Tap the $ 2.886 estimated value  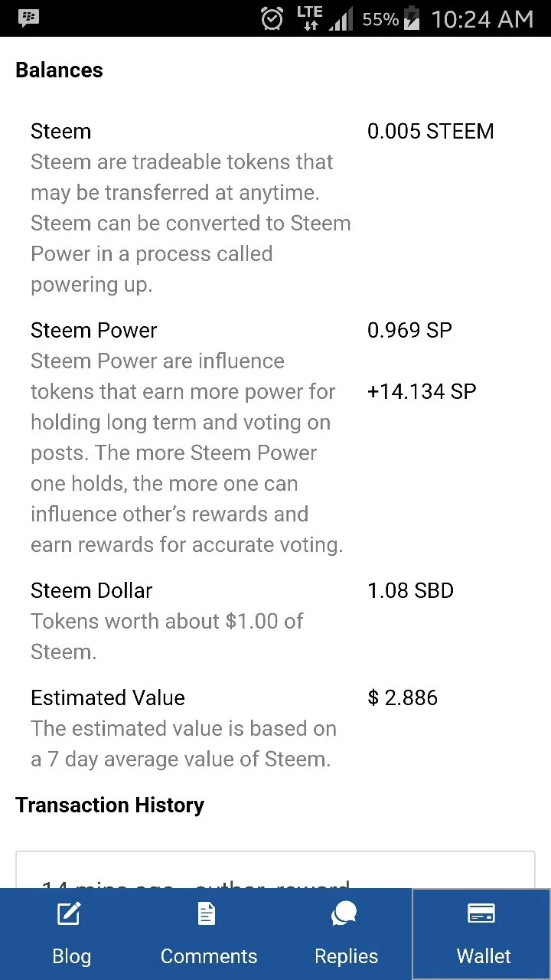[403, 698]
